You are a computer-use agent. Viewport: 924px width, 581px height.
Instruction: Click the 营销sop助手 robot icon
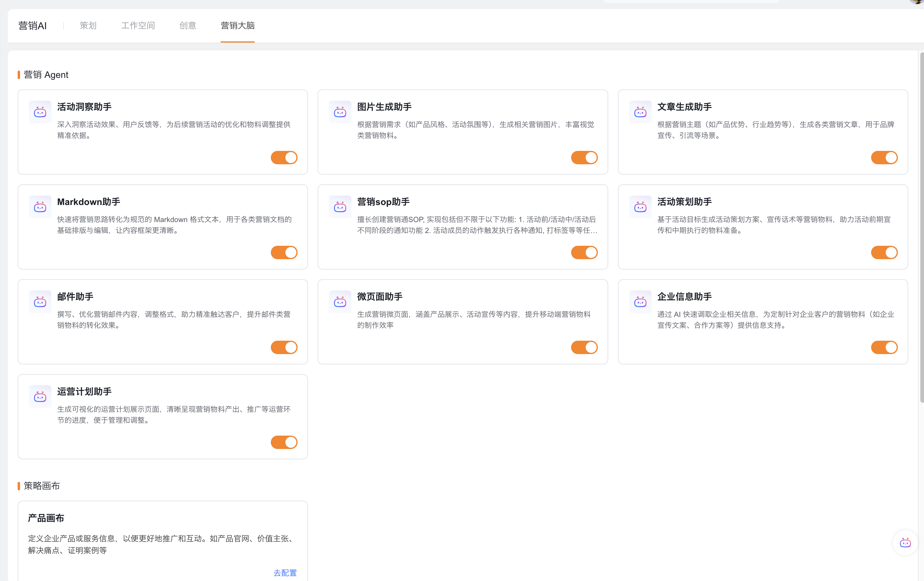coord(340,207)
